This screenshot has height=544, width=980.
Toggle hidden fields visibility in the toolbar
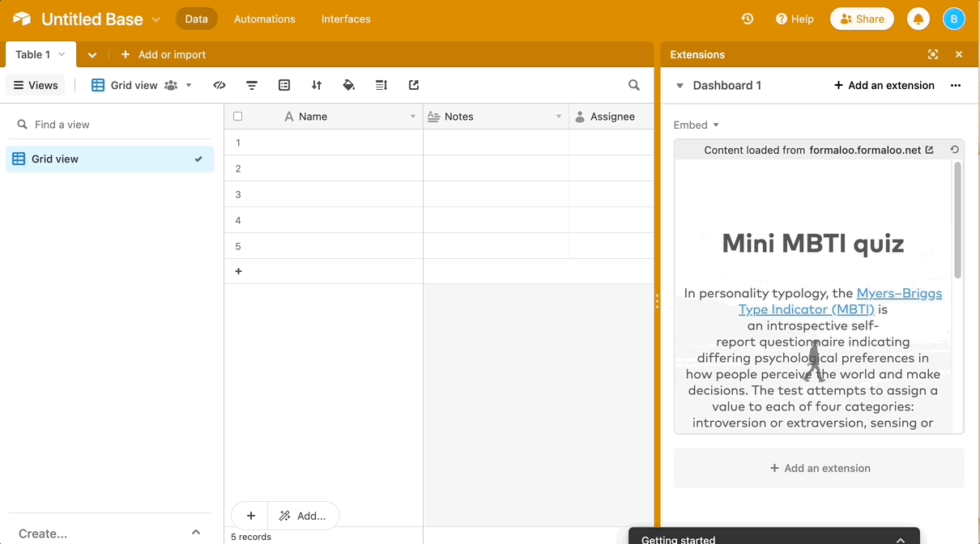point(219,85)
